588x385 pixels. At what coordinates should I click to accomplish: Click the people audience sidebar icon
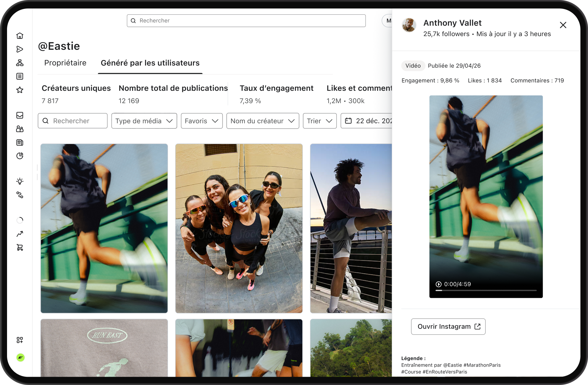(20, 129)
